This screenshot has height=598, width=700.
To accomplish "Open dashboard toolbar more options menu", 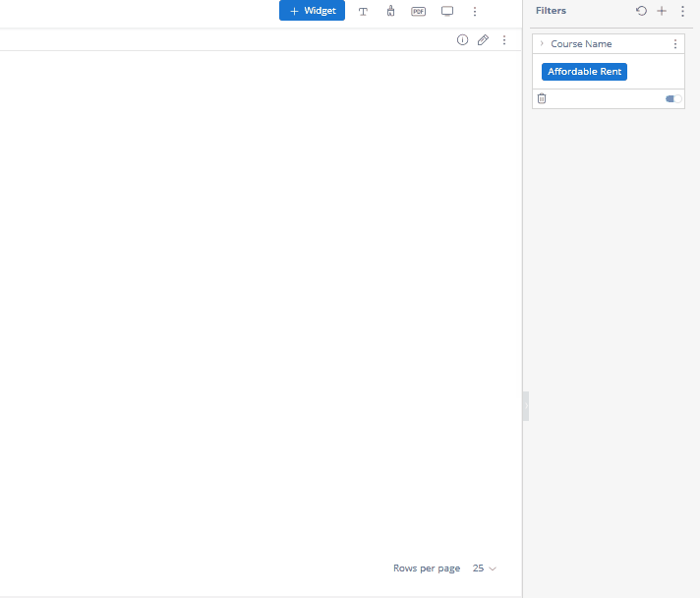I will coord(475,11).
